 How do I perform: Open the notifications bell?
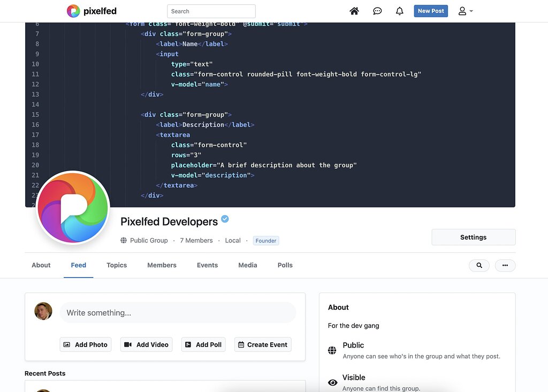tap(399, 11)
